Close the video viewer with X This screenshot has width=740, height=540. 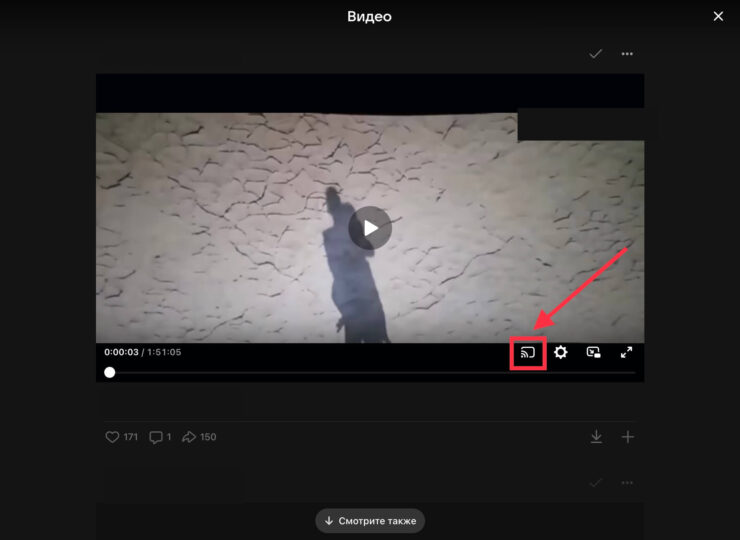717,16
